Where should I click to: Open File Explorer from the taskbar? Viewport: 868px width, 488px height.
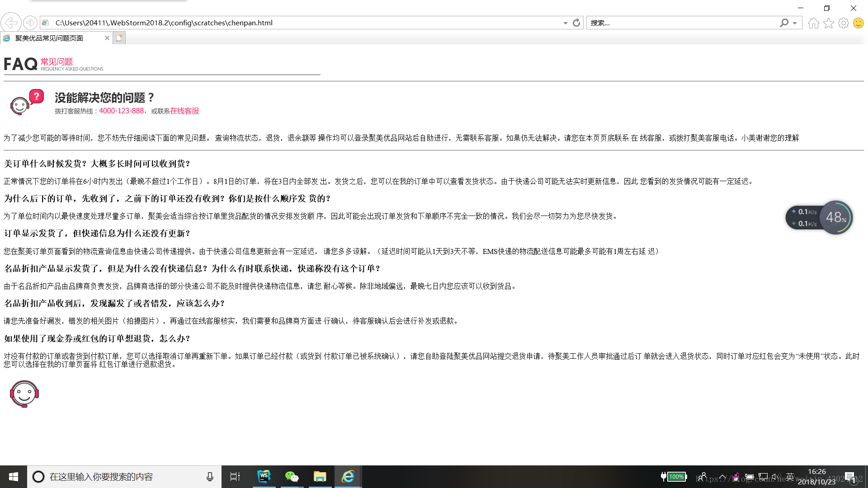pyautogui.click(x=320, y=476)
